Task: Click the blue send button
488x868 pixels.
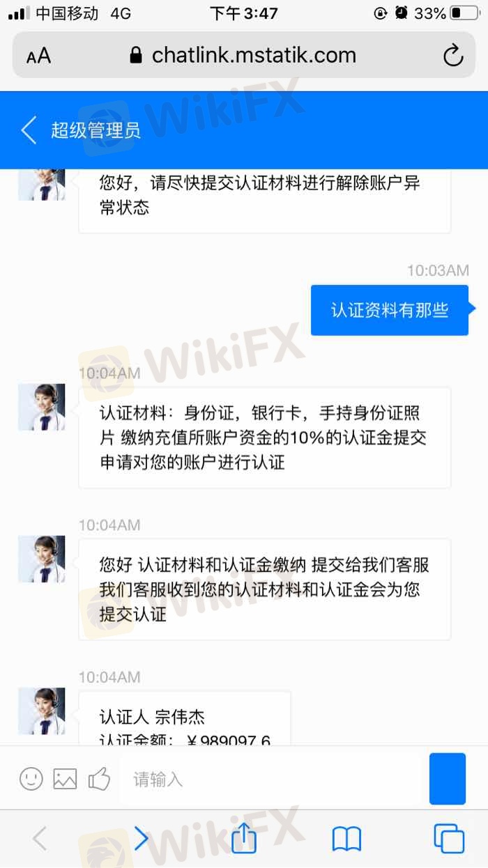Action: coord(448,779)
